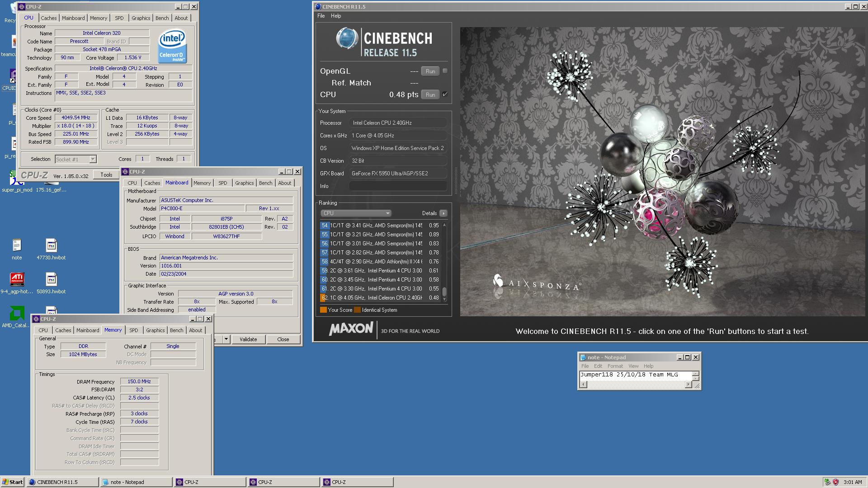The image size is (868, 488).
Task: Open the Socket #1 selection dropdown
Action: [x=75, y=159]
